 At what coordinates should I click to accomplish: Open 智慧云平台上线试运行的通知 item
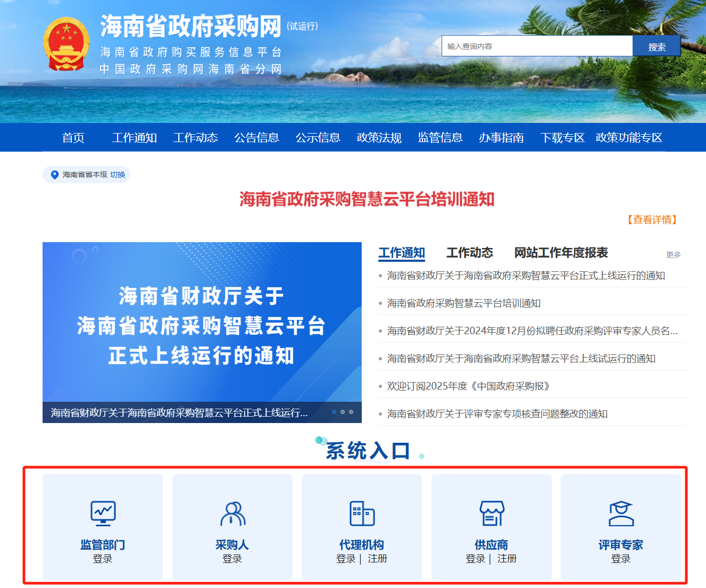click(x=521, y=359)
